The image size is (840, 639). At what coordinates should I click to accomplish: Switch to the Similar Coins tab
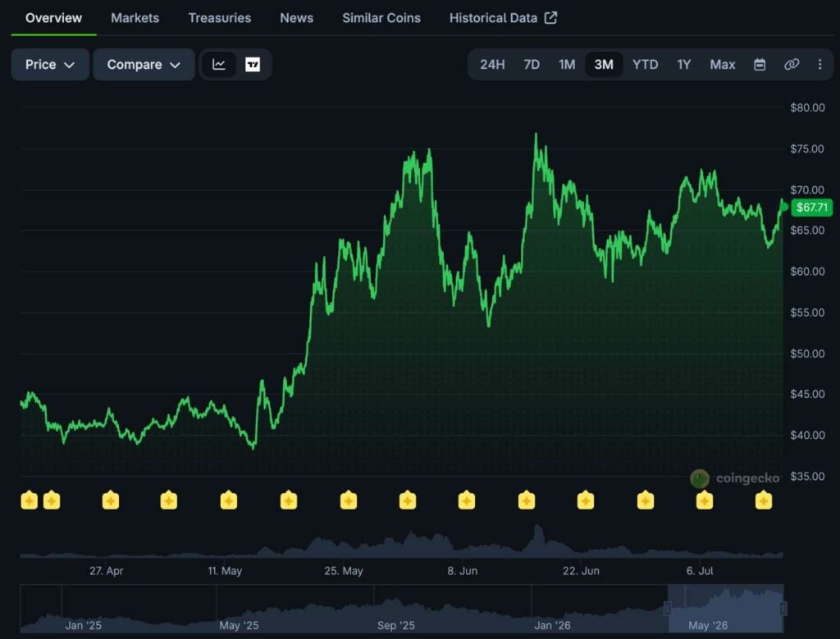(381, 18)
